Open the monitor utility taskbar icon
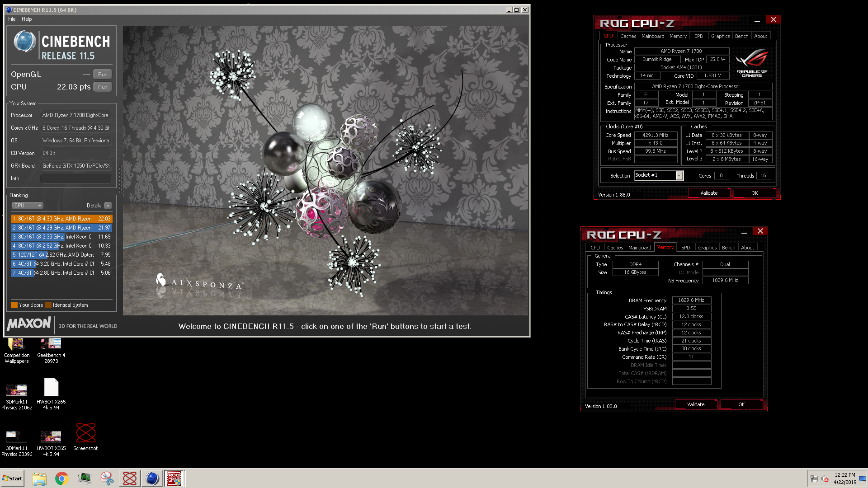Viewport: 868px width, 488px height. tap(84, 479)
